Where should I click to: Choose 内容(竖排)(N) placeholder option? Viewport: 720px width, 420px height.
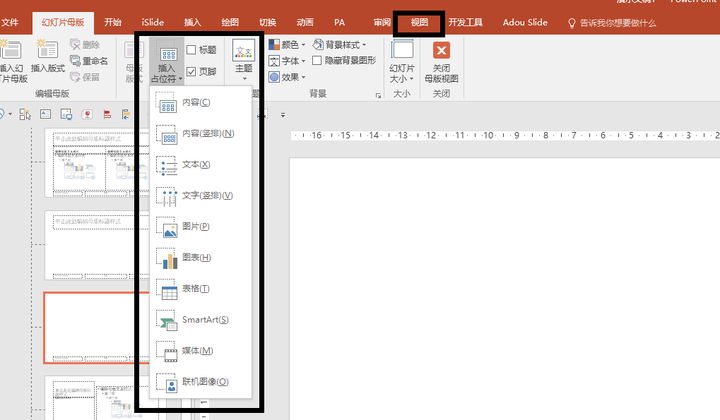click(201, 134)
